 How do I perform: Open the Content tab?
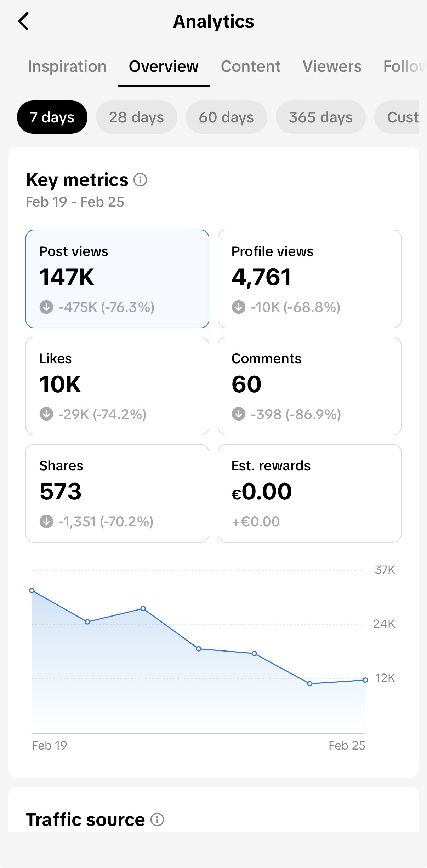tap(250, 66)
